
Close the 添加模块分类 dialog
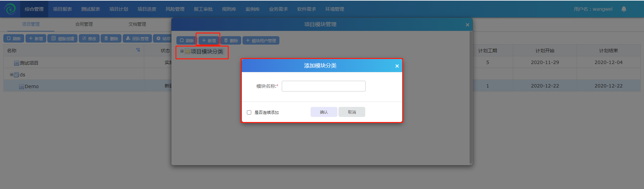(397, 66)
